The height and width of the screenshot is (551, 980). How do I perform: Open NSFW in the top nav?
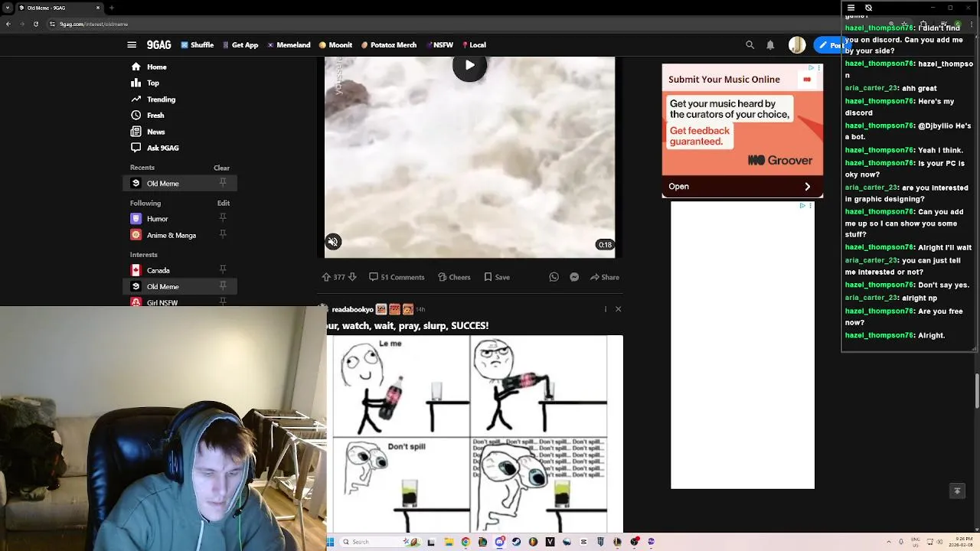coord(439,45)
